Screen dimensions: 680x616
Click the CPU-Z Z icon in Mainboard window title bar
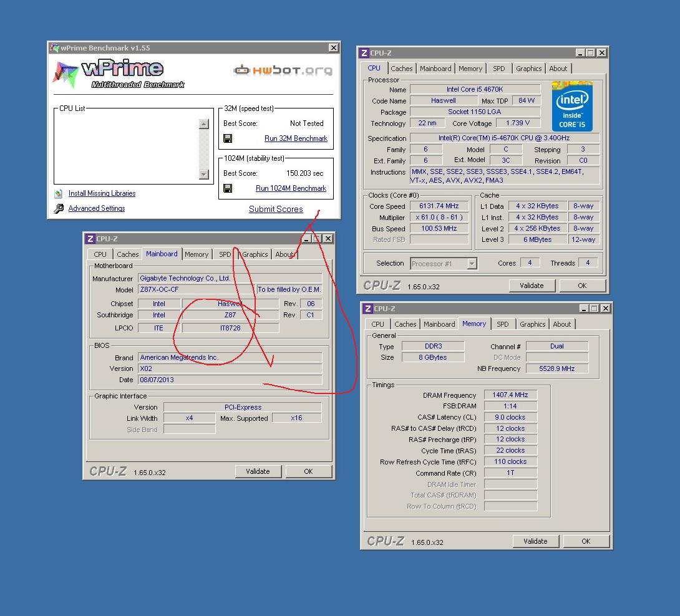[90, 239]
